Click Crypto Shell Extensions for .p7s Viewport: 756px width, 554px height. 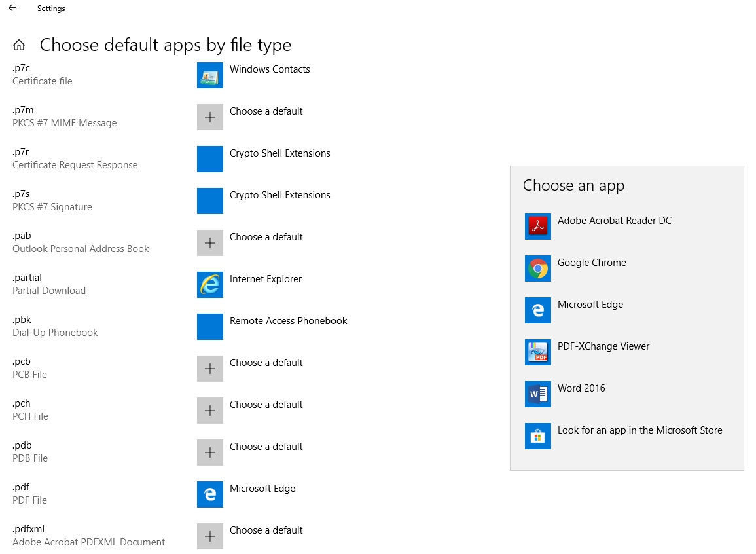point(279,195)
